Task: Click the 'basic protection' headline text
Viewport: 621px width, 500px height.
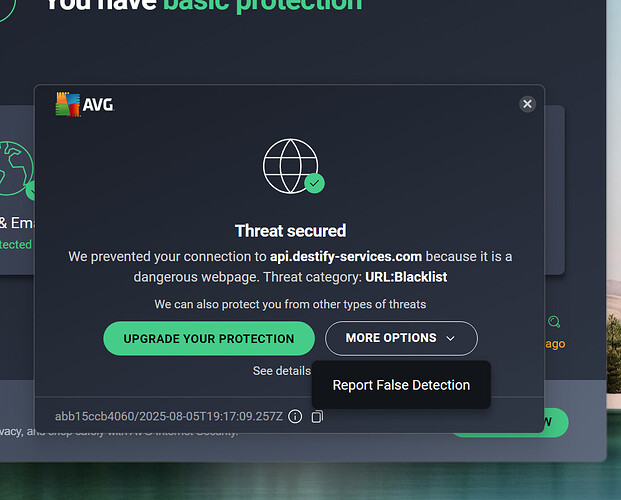Action: point(262,4)
